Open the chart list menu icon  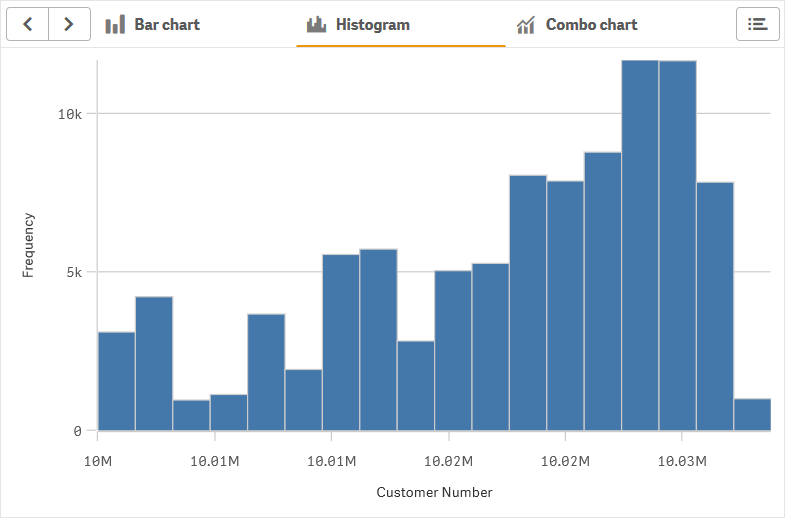(x=757, y=24)
